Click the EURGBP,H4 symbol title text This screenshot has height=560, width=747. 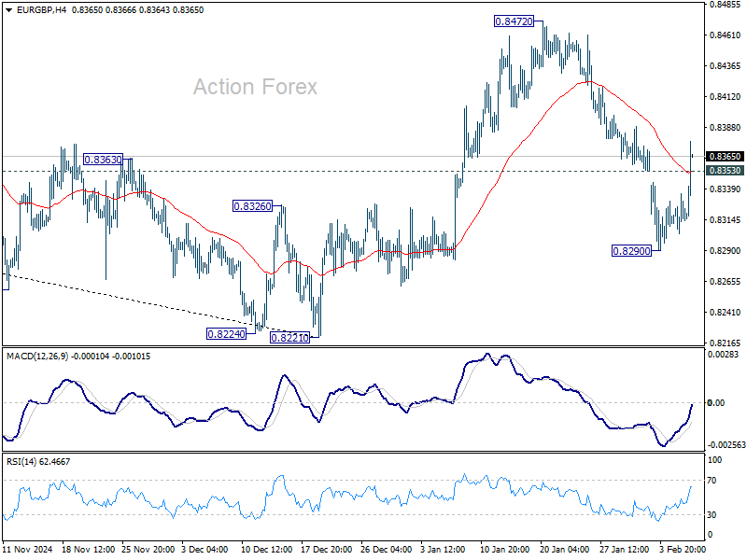tap(41, 10)
